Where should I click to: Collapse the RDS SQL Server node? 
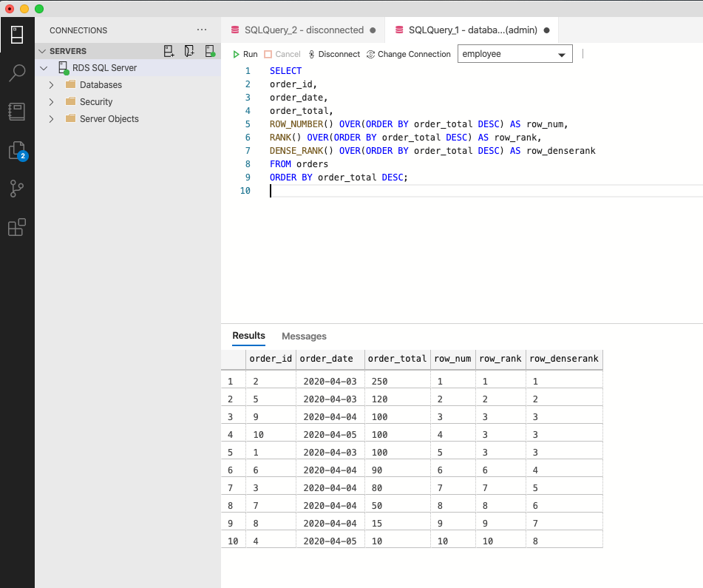44,68
